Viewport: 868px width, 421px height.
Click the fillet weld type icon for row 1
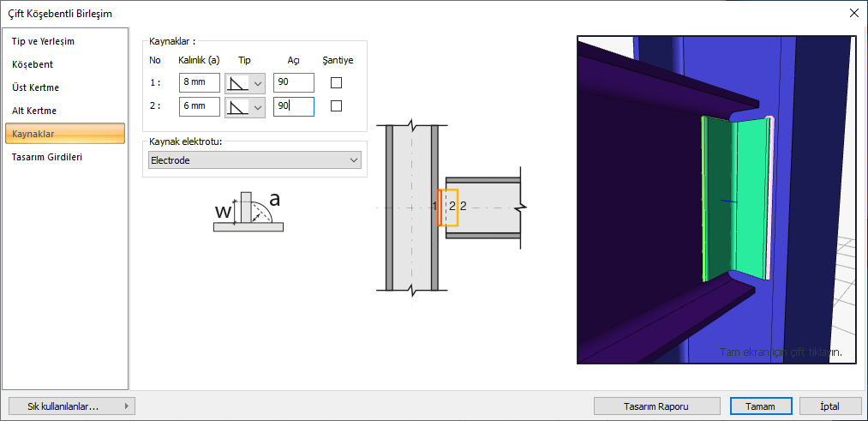(x=236, y=83)
